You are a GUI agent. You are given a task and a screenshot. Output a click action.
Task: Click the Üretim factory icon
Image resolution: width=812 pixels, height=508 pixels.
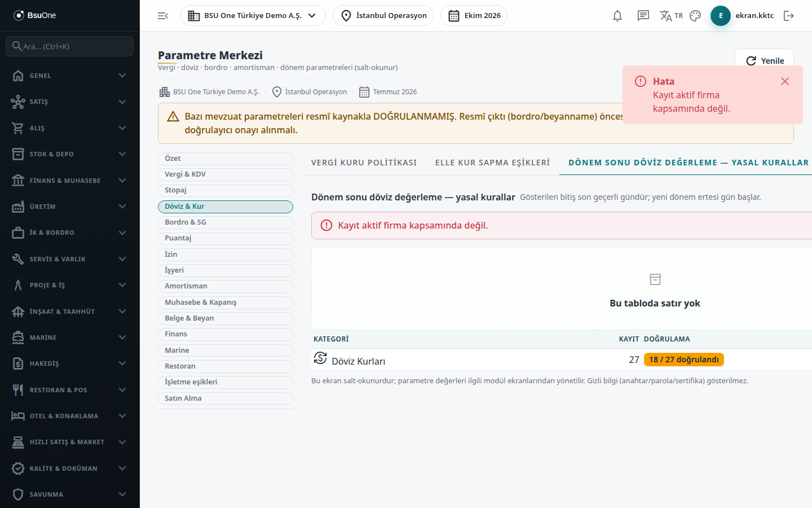point(18,207)
